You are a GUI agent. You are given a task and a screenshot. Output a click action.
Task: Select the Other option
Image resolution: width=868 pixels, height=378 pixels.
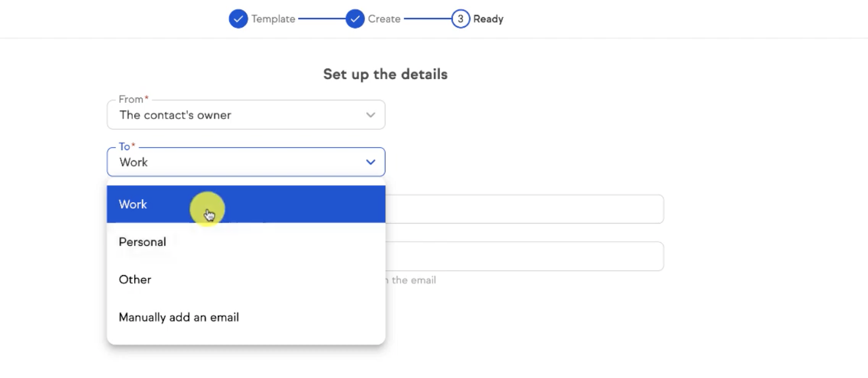pyautogui.click(x=135, y=279)
